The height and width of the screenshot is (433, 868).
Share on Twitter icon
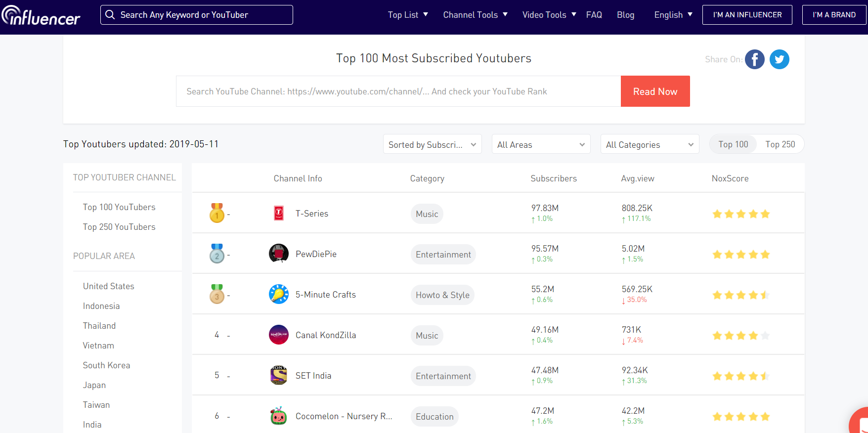(779, 59)
